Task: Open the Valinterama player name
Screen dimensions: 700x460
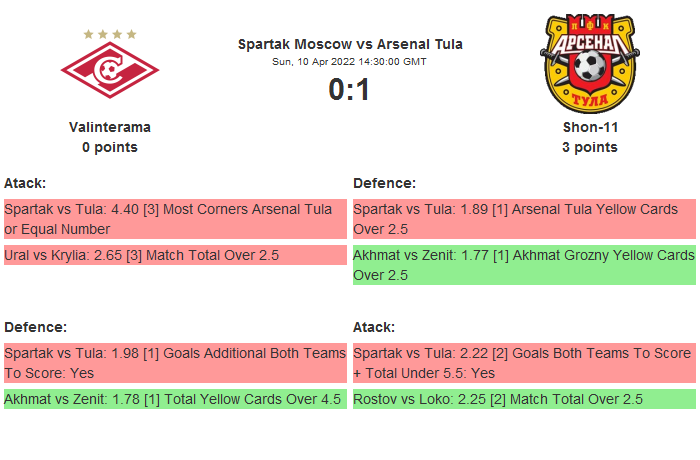Action: (x=110, y=127)
